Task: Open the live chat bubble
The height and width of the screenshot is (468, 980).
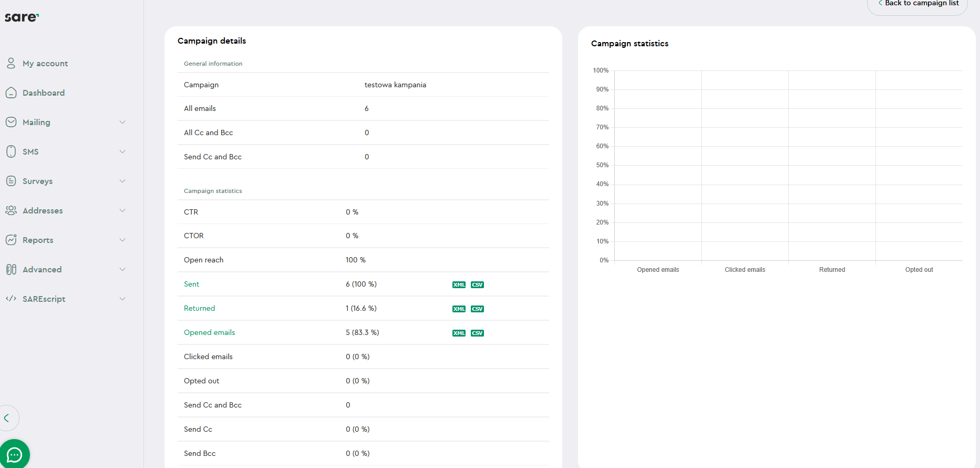Action: click(14, 454)
